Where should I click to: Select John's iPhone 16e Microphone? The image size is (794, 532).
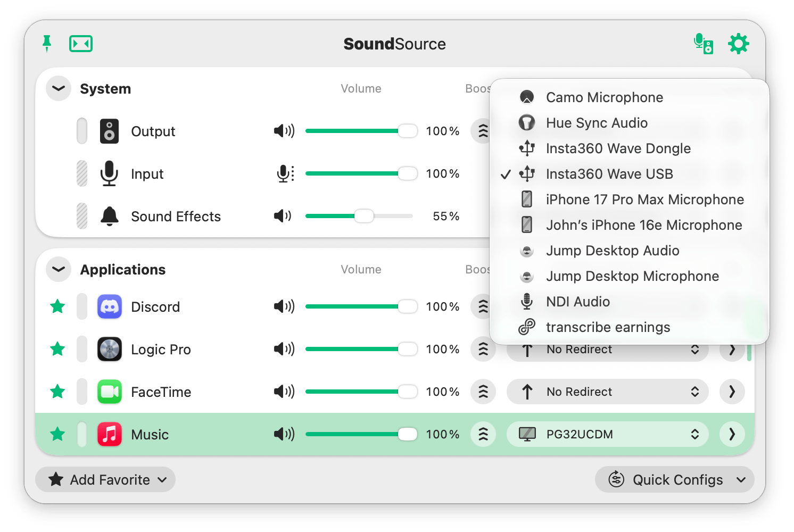pos(630,225)
